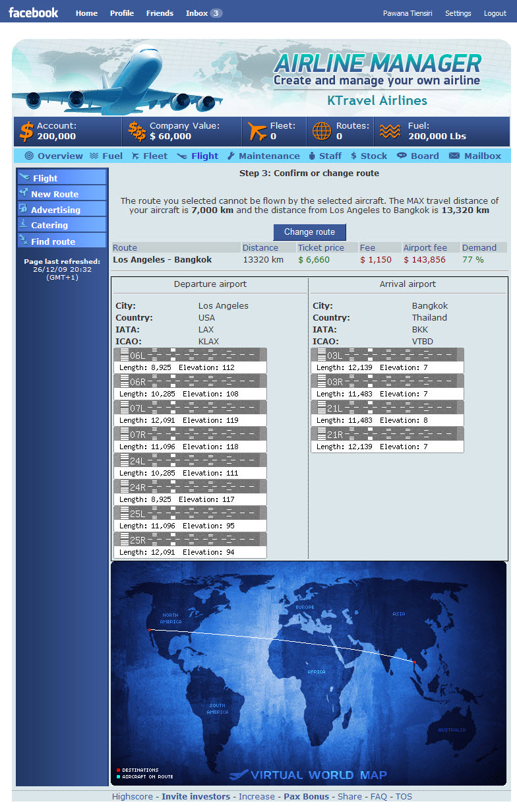517x812 pixels.
Task: Open Facebook Settings
Action: pos(458,13)
